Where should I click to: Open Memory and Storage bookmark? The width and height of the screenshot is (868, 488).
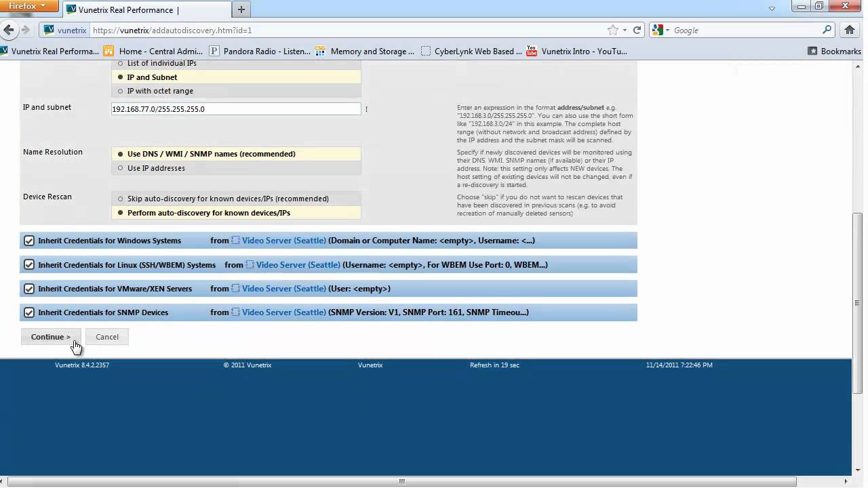point(365,51)
